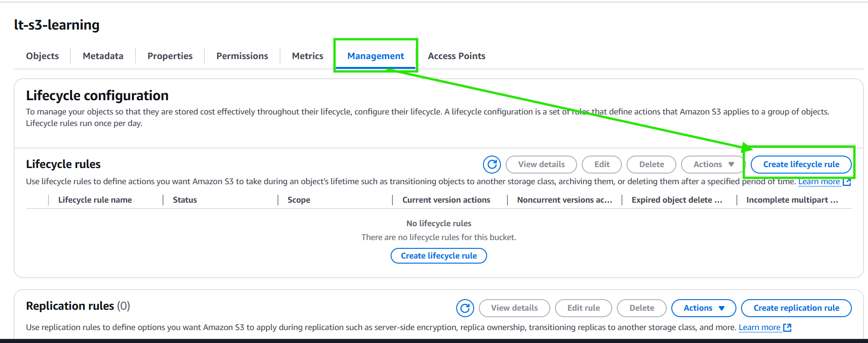Click Current version actions column header
Viewport: 868px width, 343px height.
[x=446, y=200]
